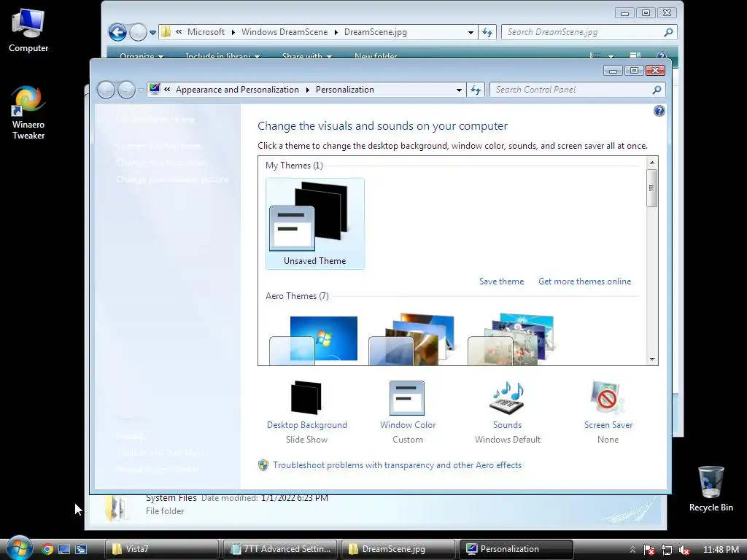Open Personalization help question mark icon
This screenshot has width=747, height=560.
[659, 111]
